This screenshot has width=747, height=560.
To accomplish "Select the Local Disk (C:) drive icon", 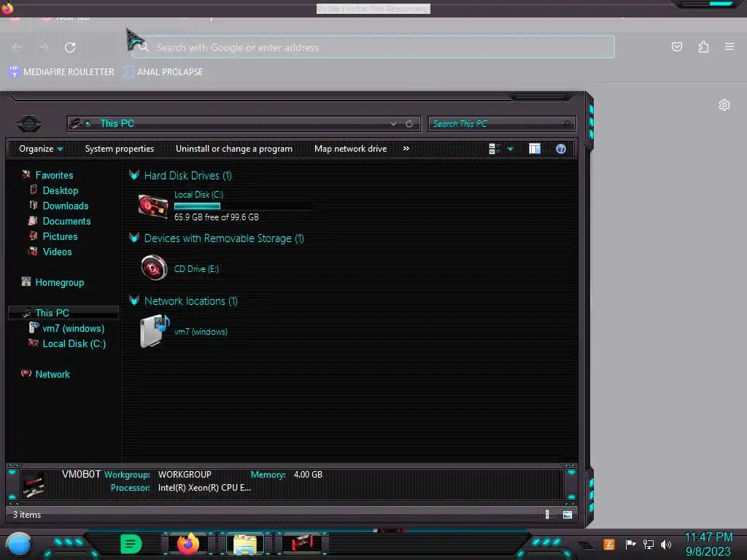I will point(153,206).
